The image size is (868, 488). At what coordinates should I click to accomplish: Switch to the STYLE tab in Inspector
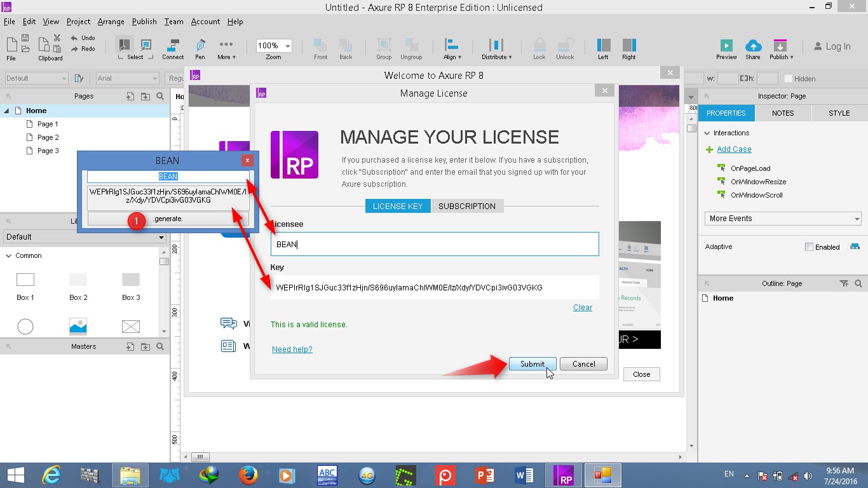839,113
